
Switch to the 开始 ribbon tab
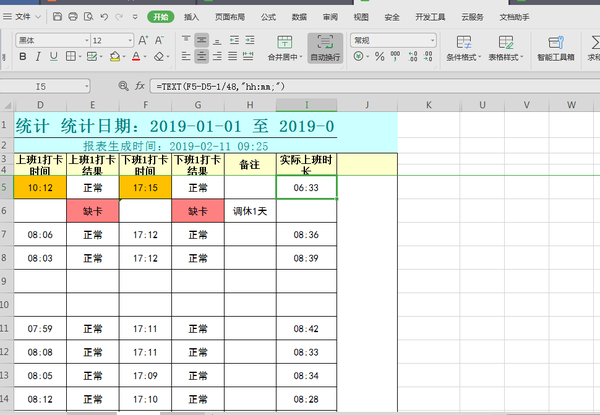point(161,17)
